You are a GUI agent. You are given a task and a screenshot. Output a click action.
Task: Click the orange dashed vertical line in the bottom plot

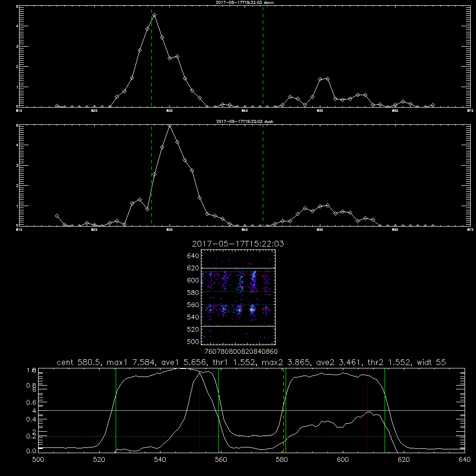point(284,410)
